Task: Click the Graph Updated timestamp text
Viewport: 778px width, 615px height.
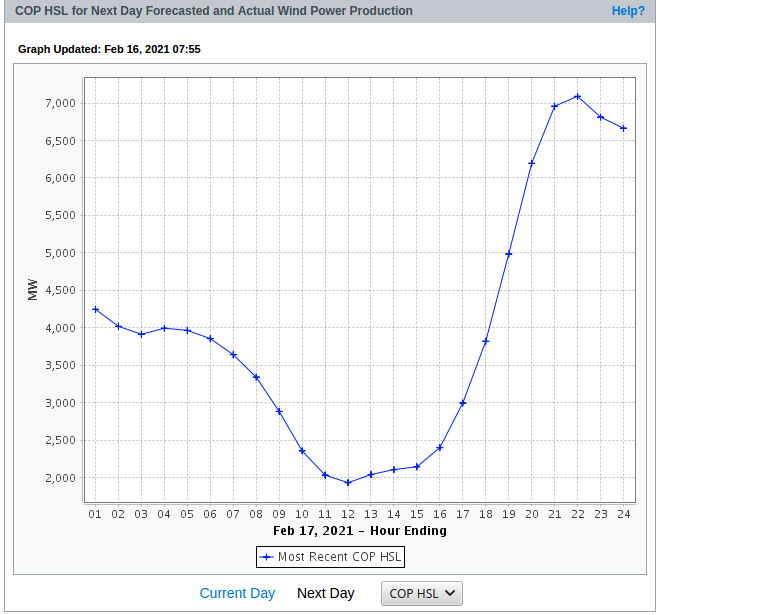Action: [x=109, y=49]
